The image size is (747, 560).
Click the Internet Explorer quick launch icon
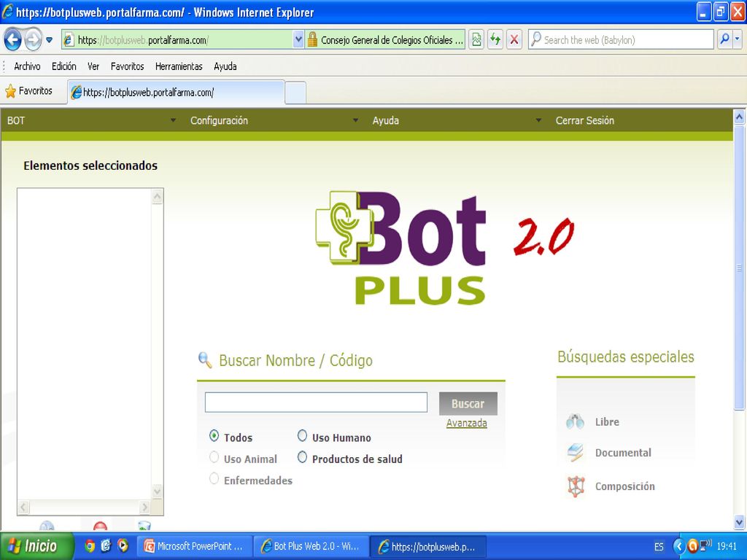click(x=107, y=545)
